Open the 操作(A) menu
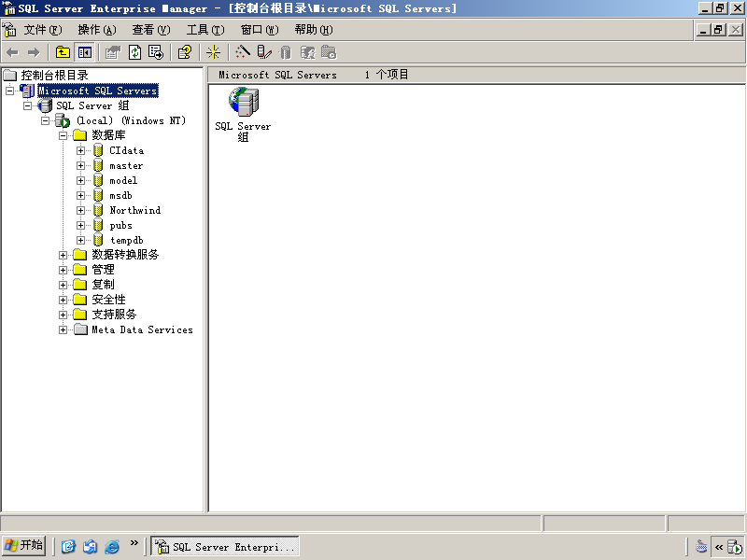The image size is (747, 560). click(x=97, y=30)
